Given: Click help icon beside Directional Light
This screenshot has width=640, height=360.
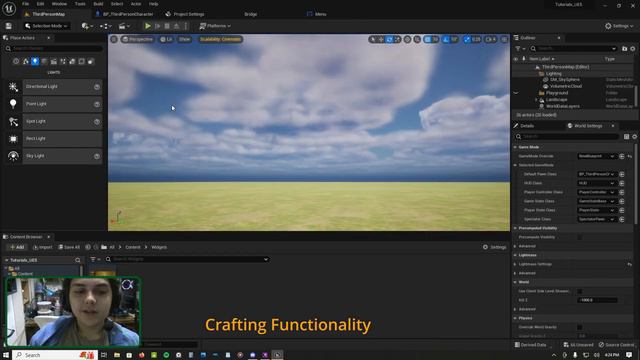Looking at the screenshot, I should click(97, 87).
